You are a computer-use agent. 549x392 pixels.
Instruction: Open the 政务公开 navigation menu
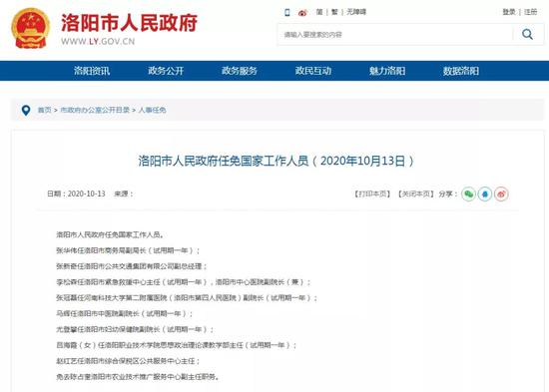tap(166, 71)
